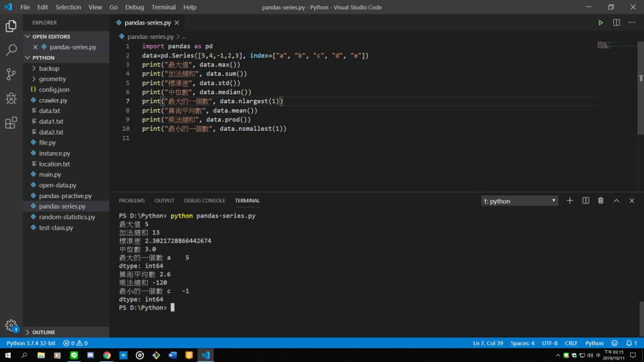Open Discord from the taskbar
Viewport: 644px width, 362px height.
91,355
